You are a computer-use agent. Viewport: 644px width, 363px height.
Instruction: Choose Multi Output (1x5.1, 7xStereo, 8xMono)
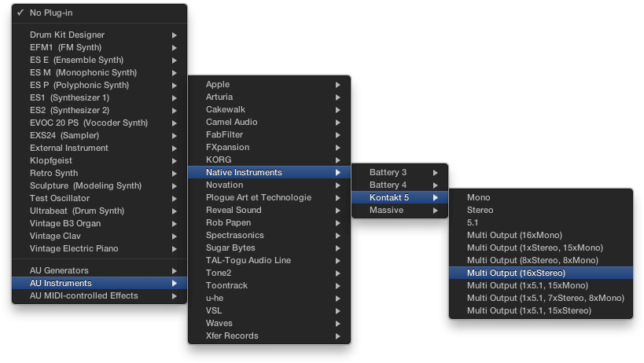(540, 299)
